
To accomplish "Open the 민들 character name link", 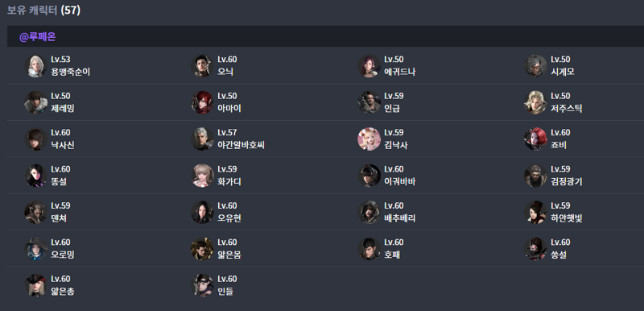I will click(x=225, y=292).
